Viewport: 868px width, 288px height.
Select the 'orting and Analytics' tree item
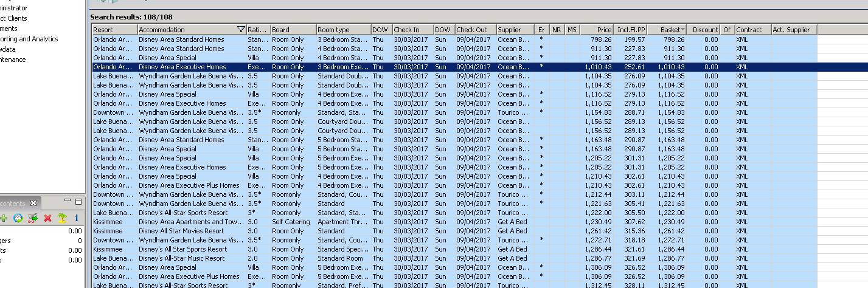pos(29,39)
